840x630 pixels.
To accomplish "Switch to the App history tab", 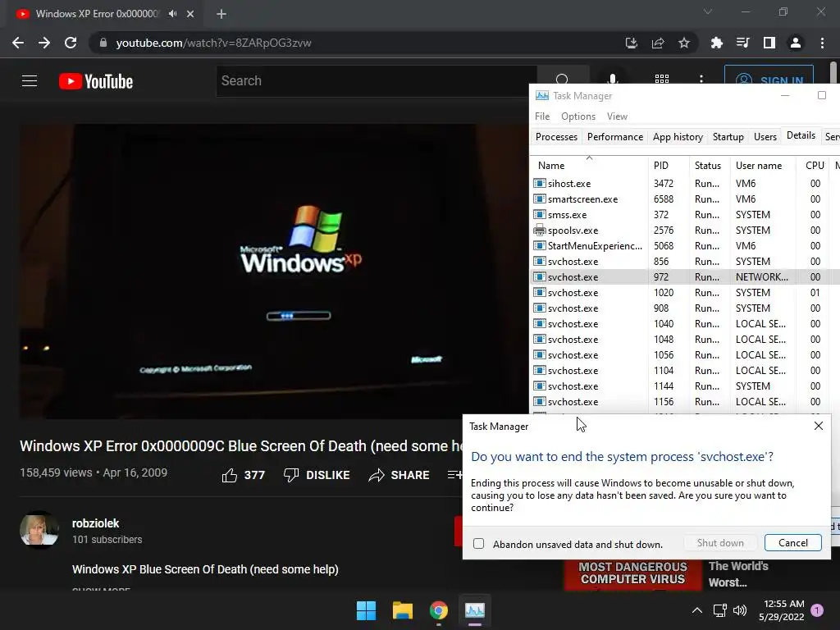I will (x=678, y=137).
